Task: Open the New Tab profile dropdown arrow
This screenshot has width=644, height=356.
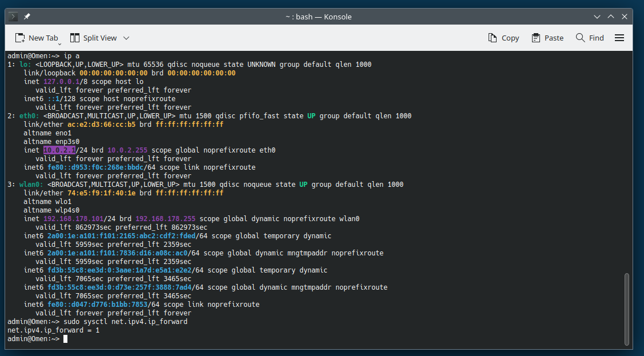Action: pos(59,43)
